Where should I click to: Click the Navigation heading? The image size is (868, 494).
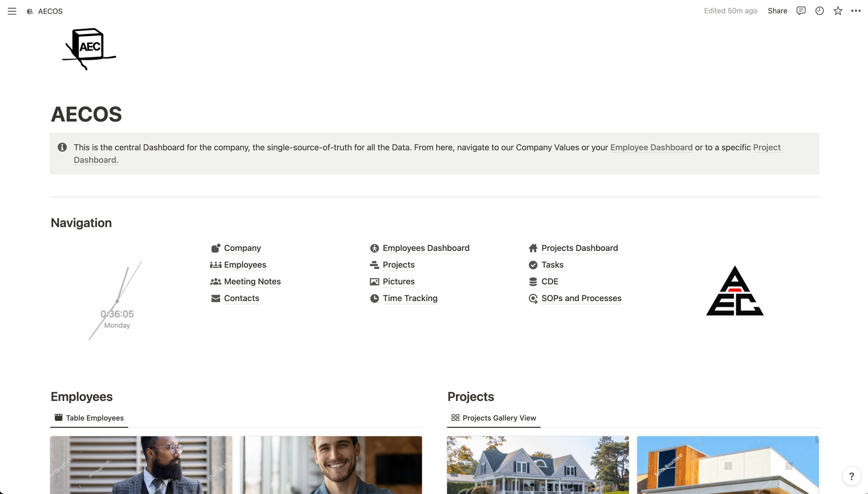(x=81, y=223)
